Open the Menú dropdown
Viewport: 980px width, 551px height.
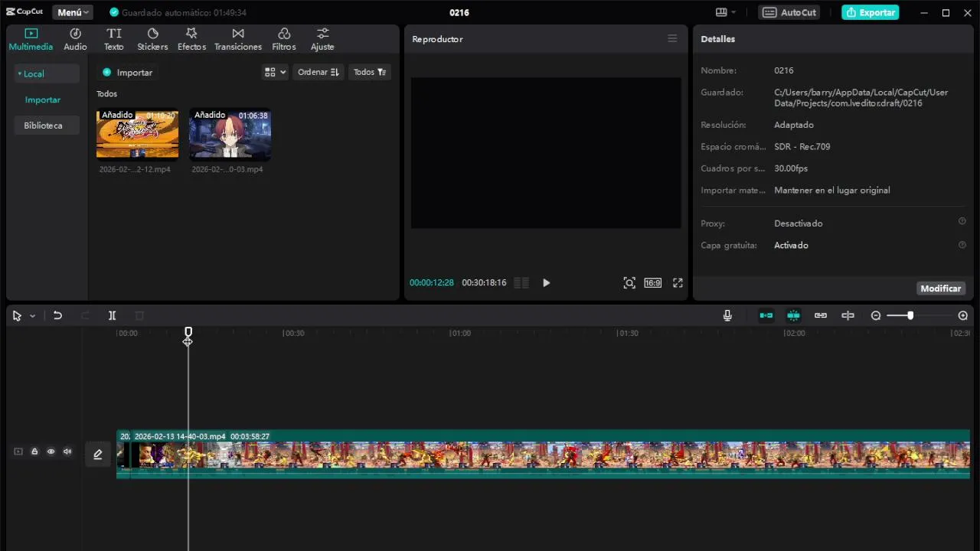[x=73, y=12]
